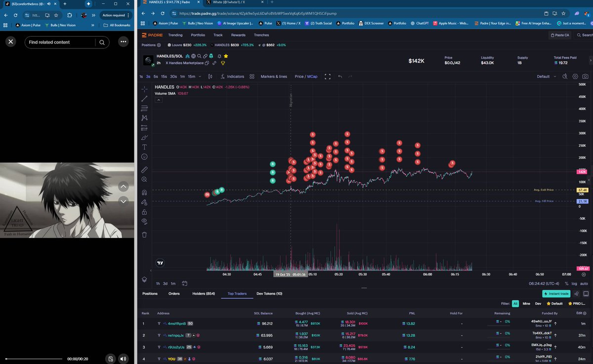
Task: Click the HANDLES alert bell icon
Action: (219, 56)
